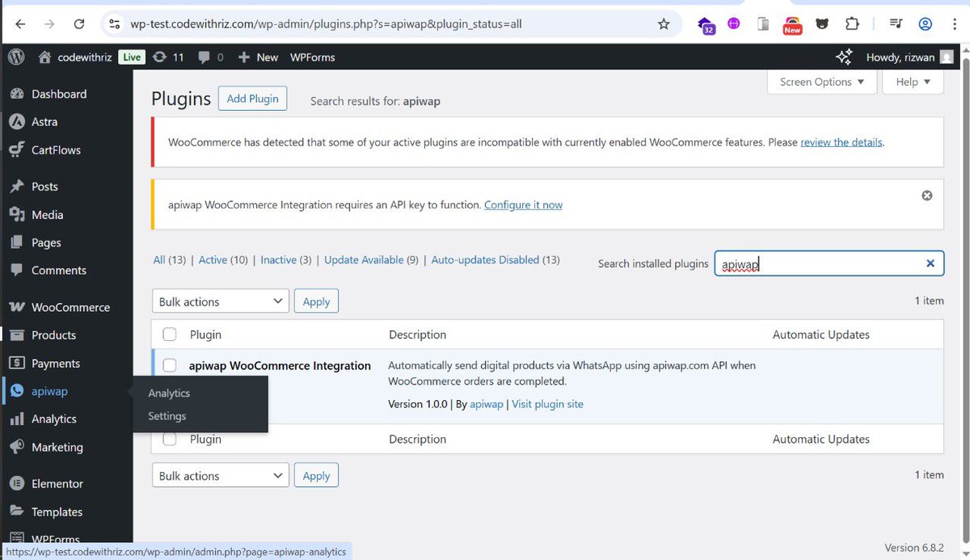The height and width of the screenshot is (560, 970).
Task: Check the select-all checkbox in table header
Action: (x=170, y=335)
